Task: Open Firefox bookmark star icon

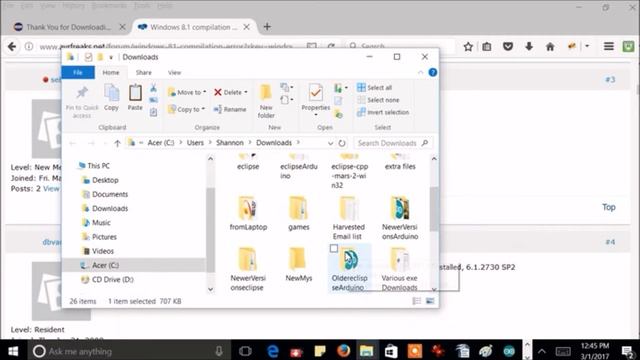Action: point(468,47)
